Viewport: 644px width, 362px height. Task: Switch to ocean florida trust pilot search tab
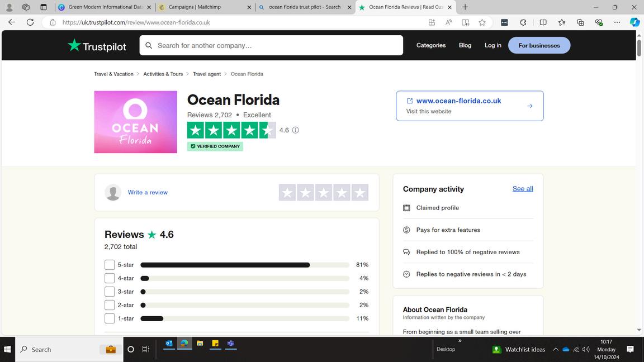(305, 7)
